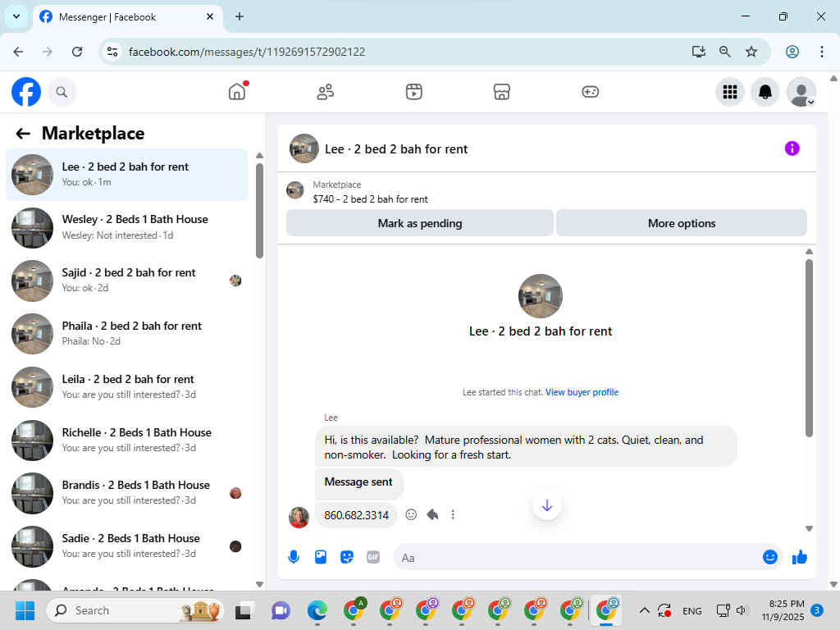Open a new browser tab
The image size is (840, 630).
coord(240,16)
